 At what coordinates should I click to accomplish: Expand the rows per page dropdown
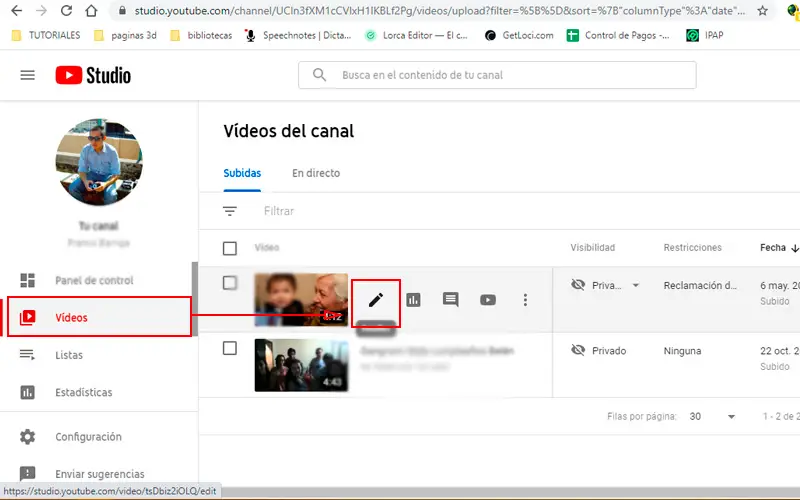[x=731, y=416]
